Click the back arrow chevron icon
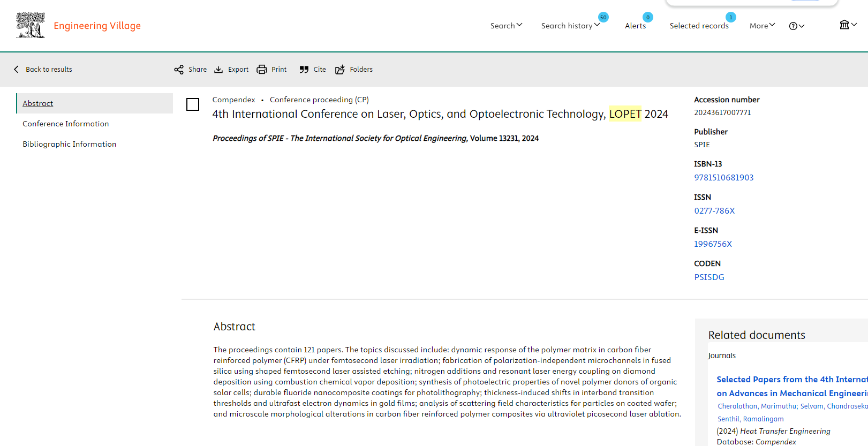Viewport: 868px width, 446px height. 16,69
